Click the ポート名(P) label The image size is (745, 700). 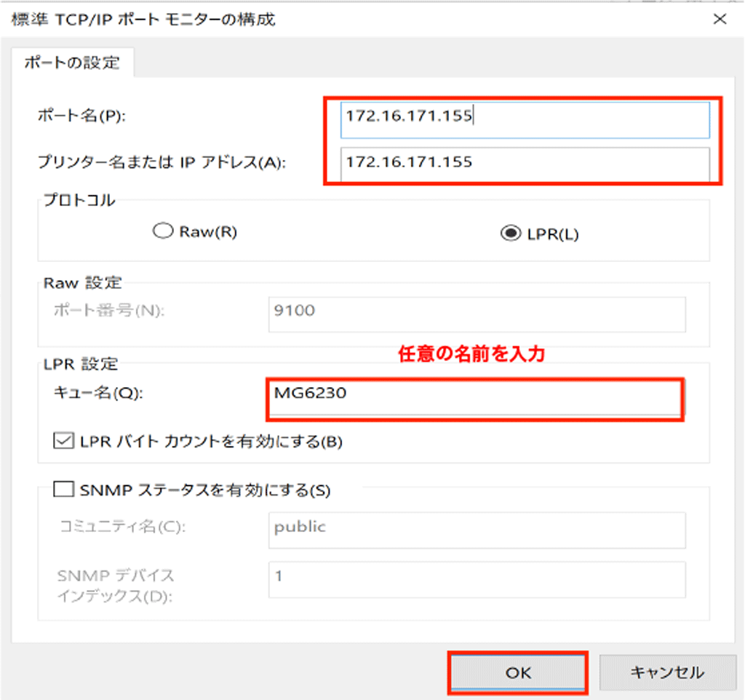81,116
